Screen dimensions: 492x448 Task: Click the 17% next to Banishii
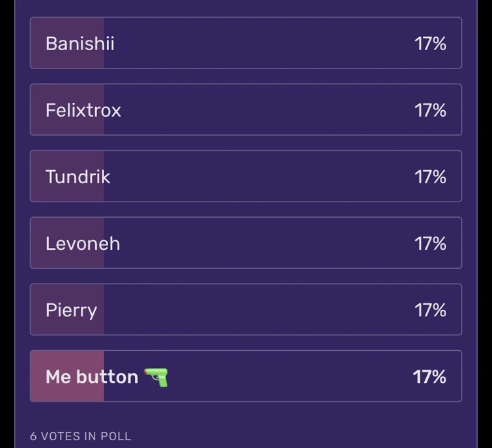(x=430, y=44)
